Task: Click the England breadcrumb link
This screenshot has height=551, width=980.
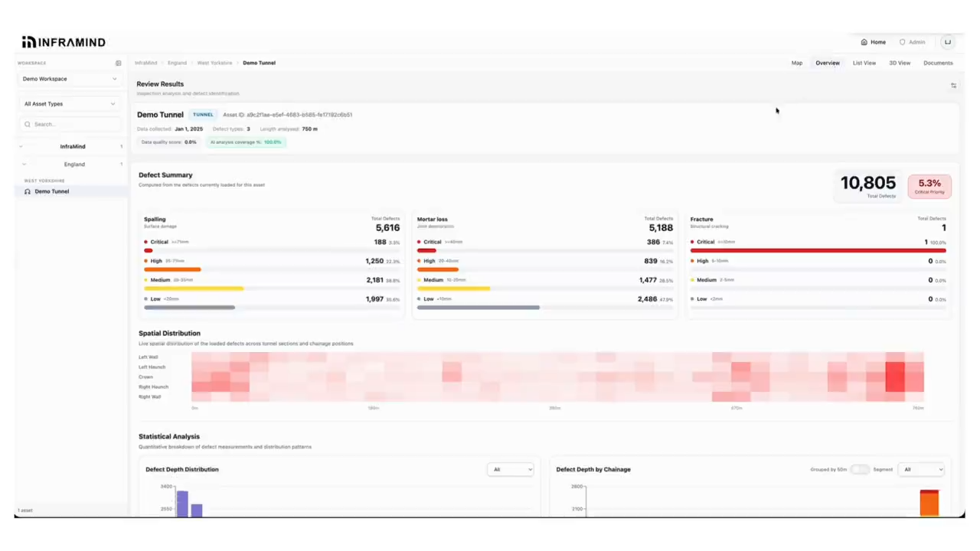Action: 177,63
